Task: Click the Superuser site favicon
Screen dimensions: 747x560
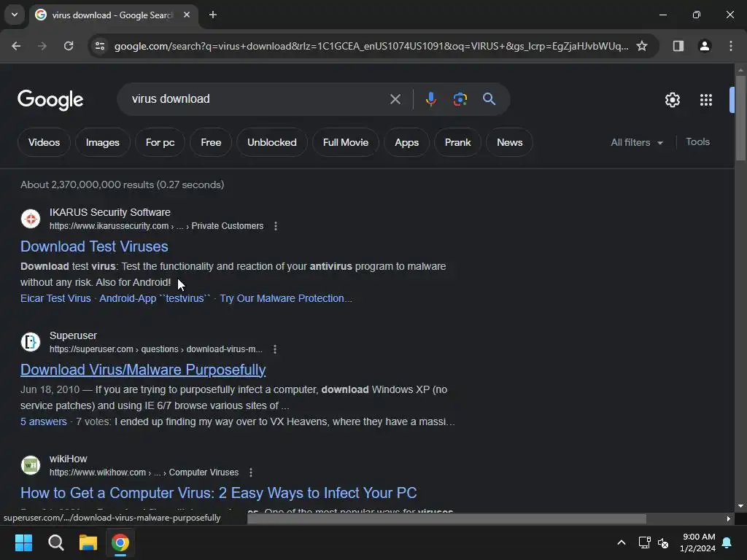Action: point(31,343)
